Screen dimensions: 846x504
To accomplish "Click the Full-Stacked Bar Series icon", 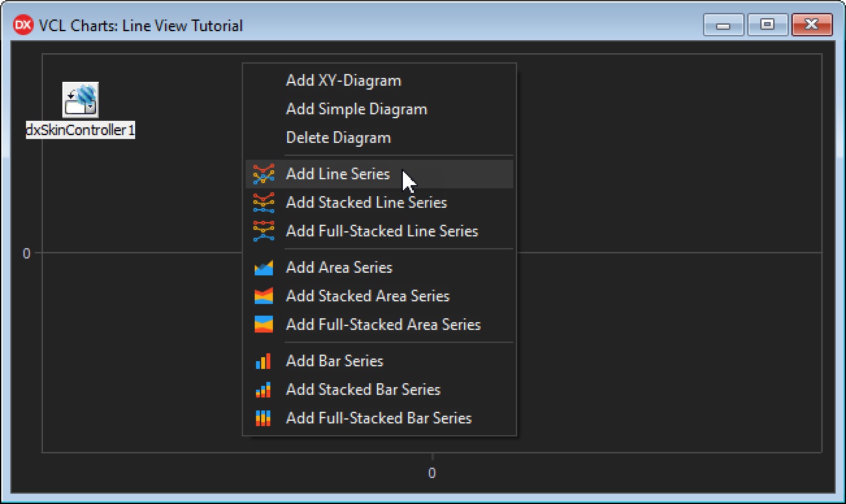I will [x=263, y=418].
